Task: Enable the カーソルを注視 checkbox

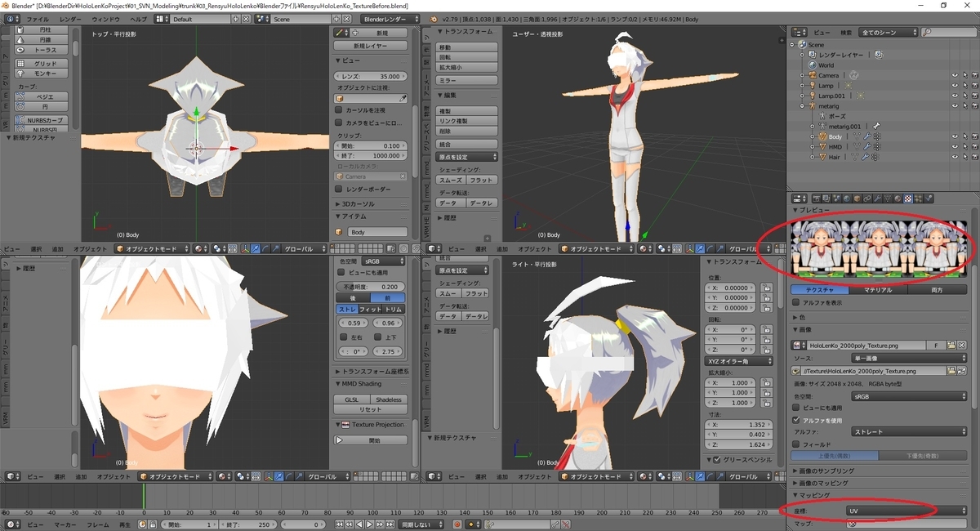Action: point(339,110)
